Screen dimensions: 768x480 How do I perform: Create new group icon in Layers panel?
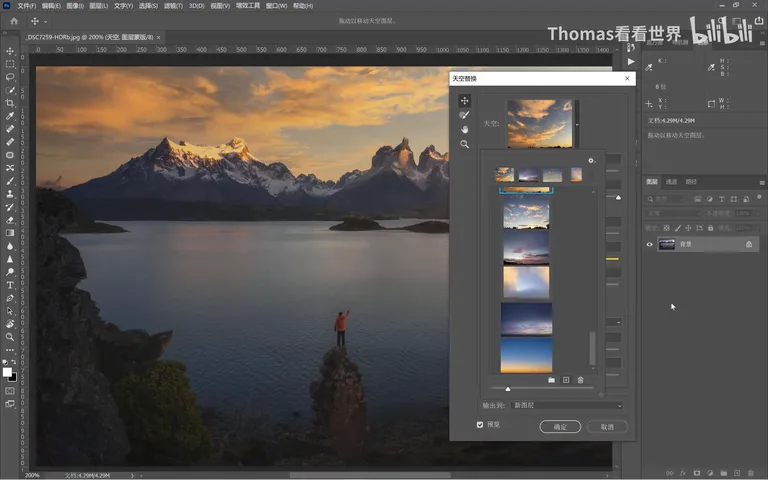click(723, 473)
